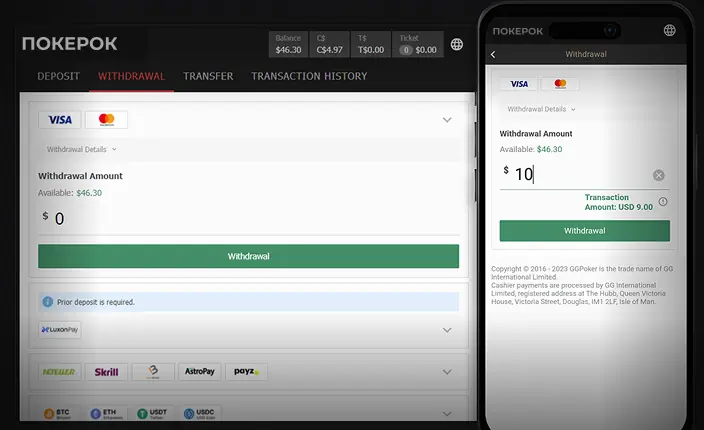Screen dimensions: 704x430
Task: Click the globe language icon on desktop header
Action: 457,44
